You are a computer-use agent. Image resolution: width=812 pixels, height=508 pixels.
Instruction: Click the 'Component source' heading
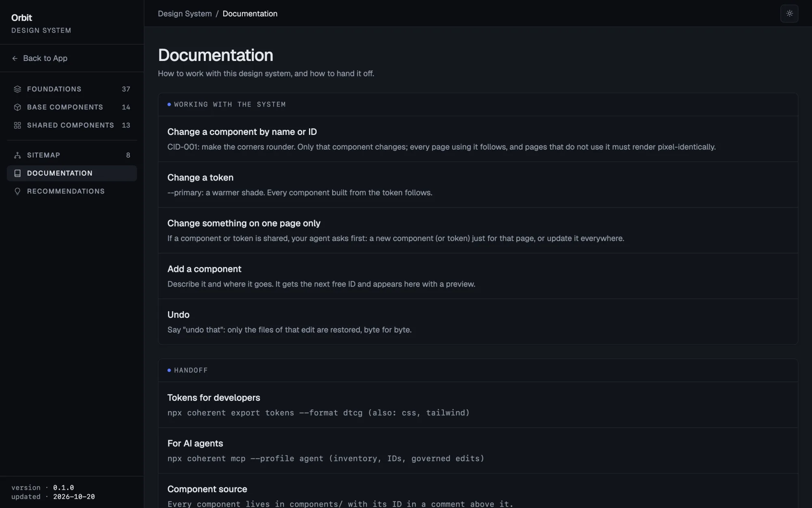(x=207, y=489)
